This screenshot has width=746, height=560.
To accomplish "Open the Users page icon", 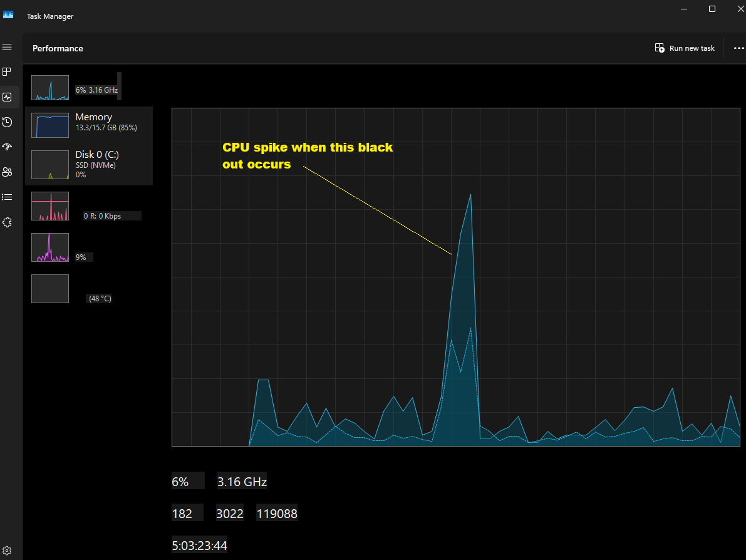I will [x=7, y=172].
